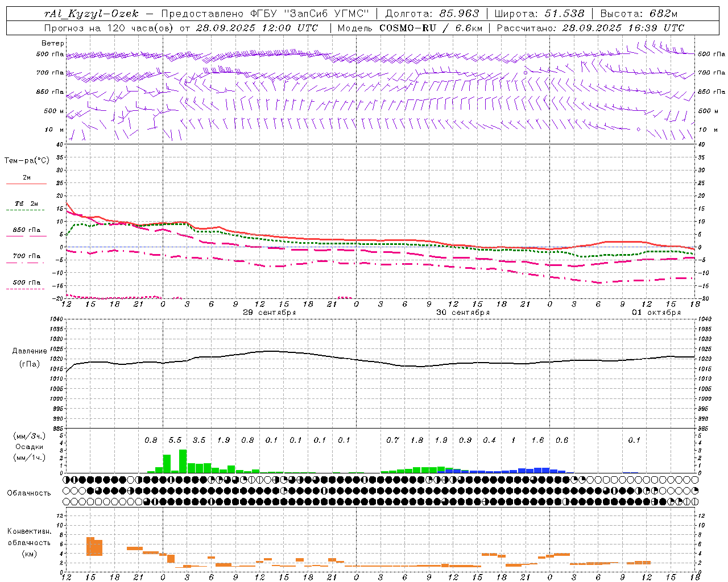The width and height of the screenshot is (728, 582).
Task: Click the Конвективн. panel label
Action: 30,531
